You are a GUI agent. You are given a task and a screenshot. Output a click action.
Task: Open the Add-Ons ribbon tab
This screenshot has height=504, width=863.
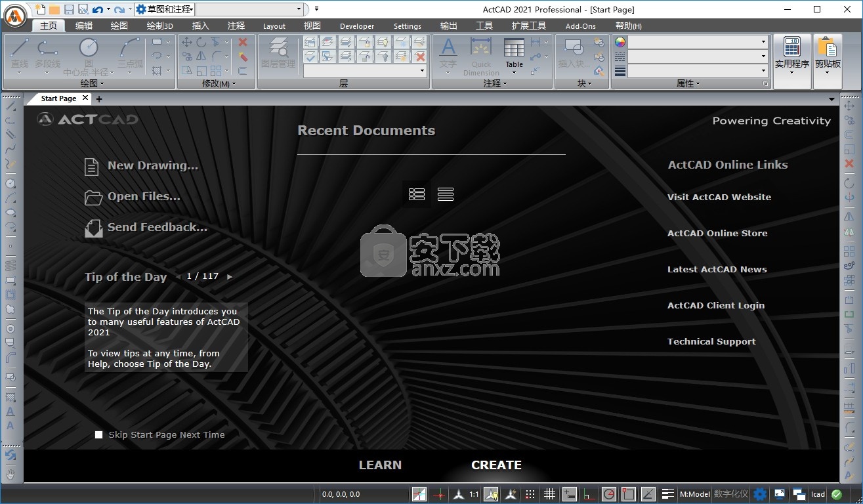click(x=581, y=26)
